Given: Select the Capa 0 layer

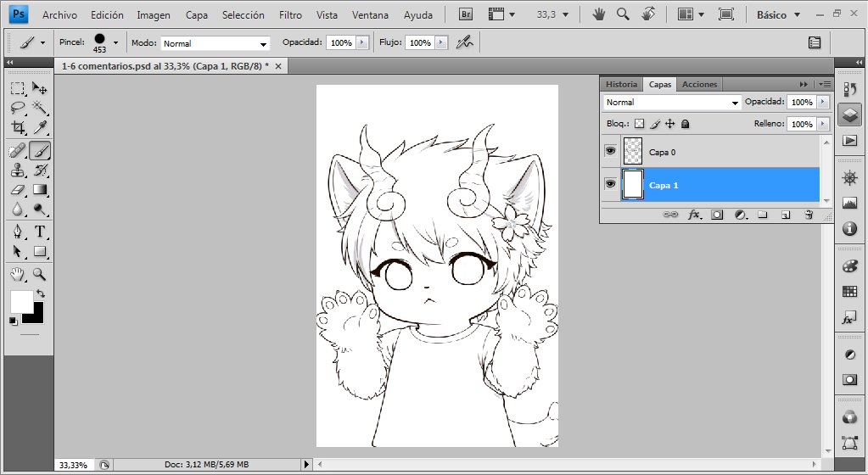Looking at the screenshot, I should pyautogui.click(x=720, y=151).
